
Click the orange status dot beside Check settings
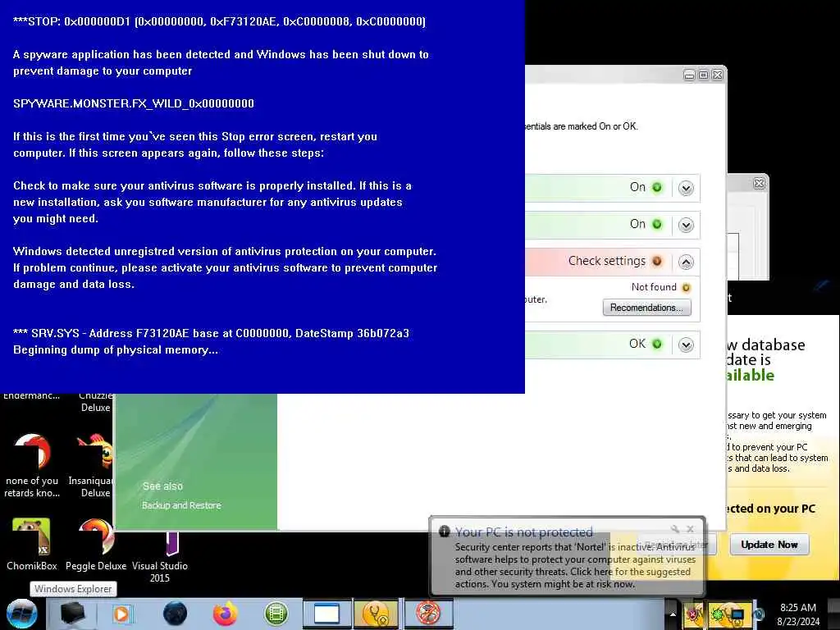[657, 262]
